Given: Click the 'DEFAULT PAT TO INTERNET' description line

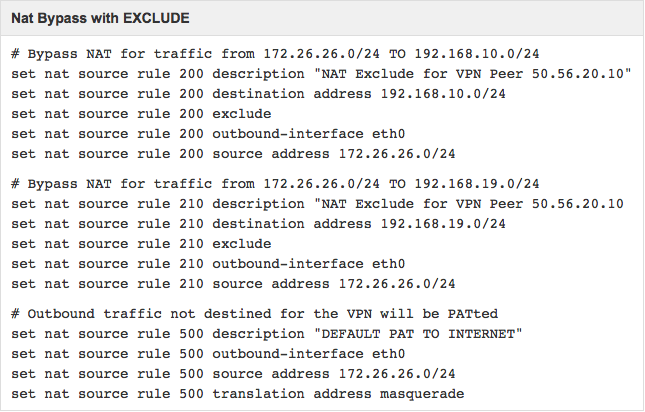Looking at the screenshot, I should click(x=267, y=334).
